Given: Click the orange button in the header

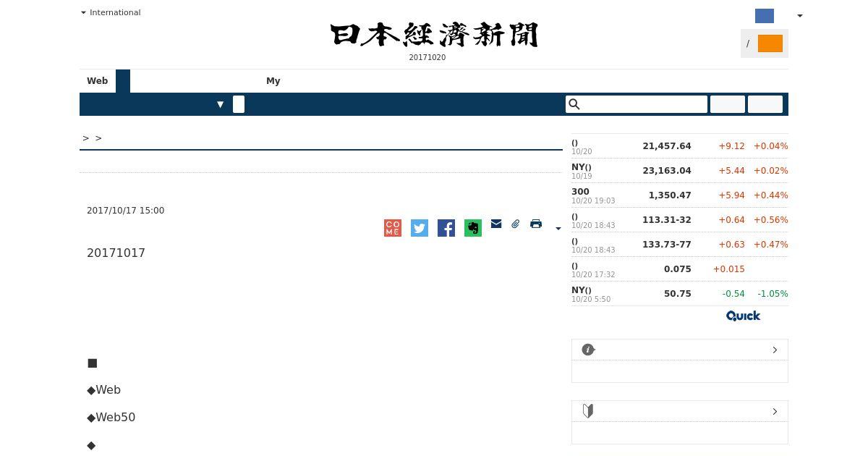Looking at the screenshot, I should 770,43.
